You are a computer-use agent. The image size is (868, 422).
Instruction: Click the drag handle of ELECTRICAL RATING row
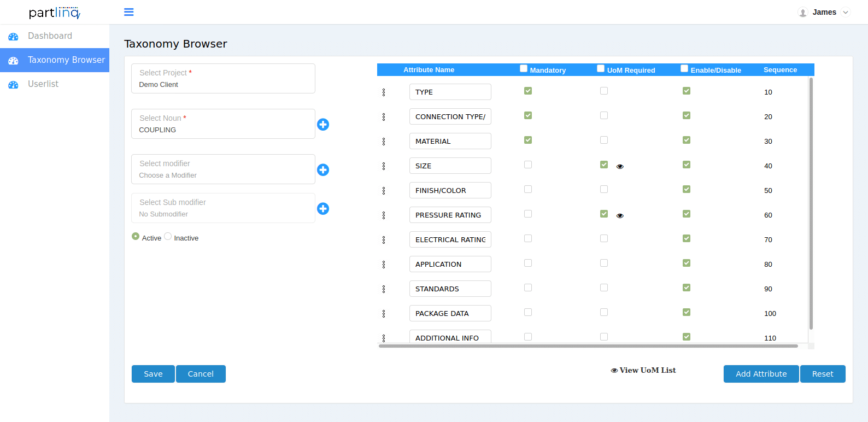click(384, 240)
